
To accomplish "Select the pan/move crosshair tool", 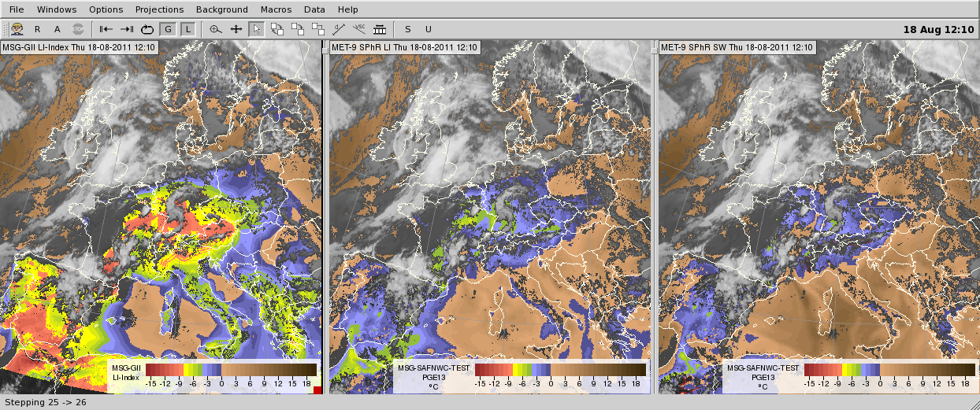I will (236, 29).
